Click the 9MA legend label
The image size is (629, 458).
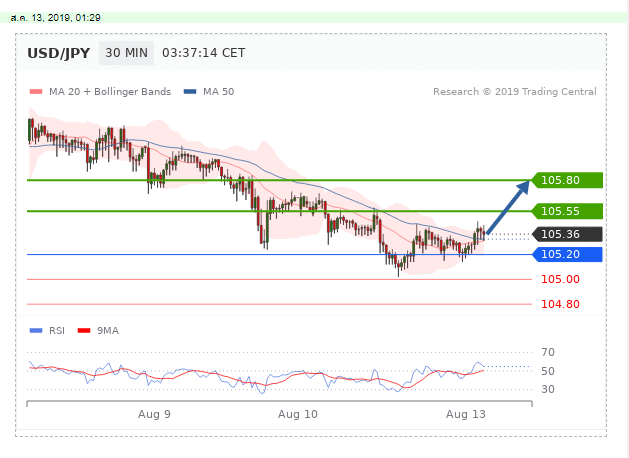point(108,331)
